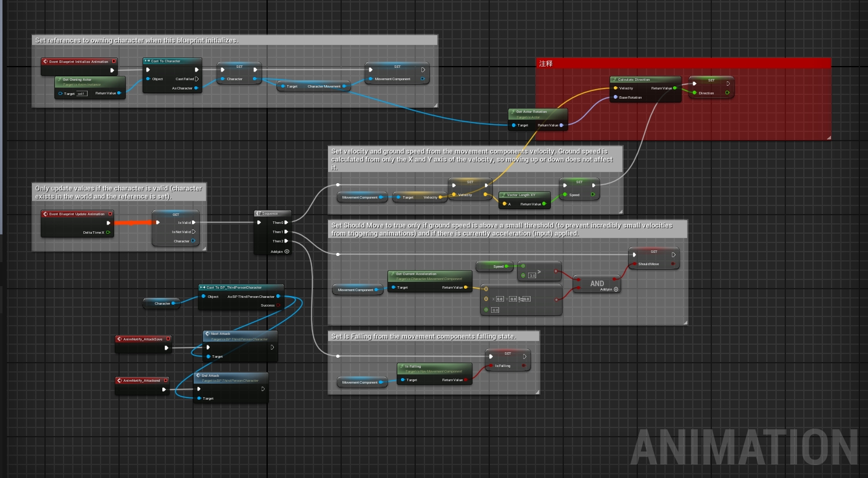868x478 pixels.
Task: Click the red comment box title bar
Action: [683, 63]
